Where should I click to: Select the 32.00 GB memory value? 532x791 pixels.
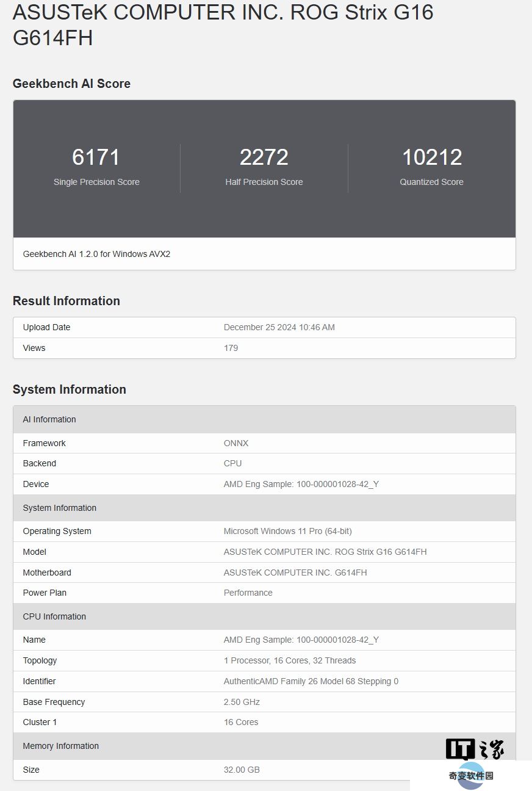242,770
